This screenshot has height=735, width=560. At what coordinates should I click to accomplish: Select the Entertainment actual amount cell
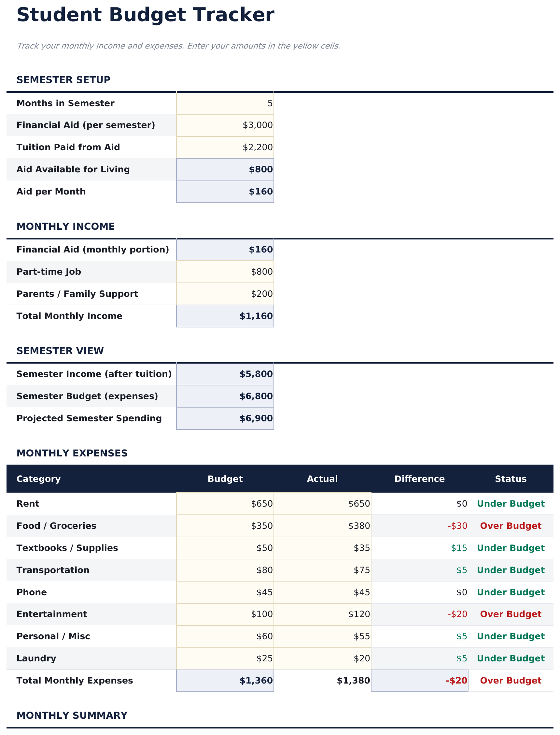point(322,614)
